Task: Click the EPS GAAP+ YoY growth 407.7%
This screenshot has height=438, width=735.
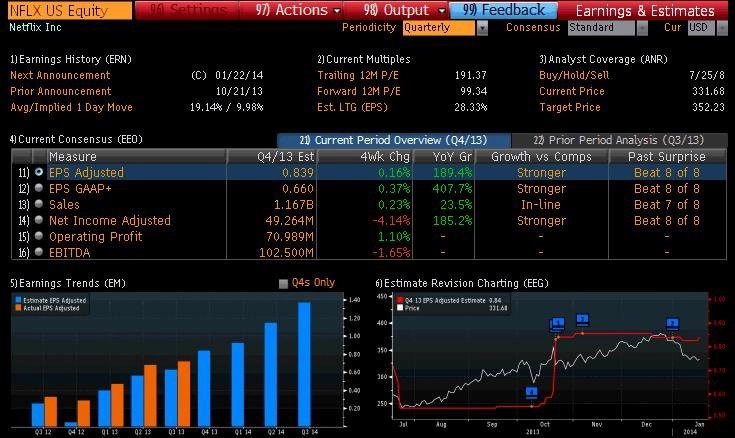Action: click(x=452, y=189)
